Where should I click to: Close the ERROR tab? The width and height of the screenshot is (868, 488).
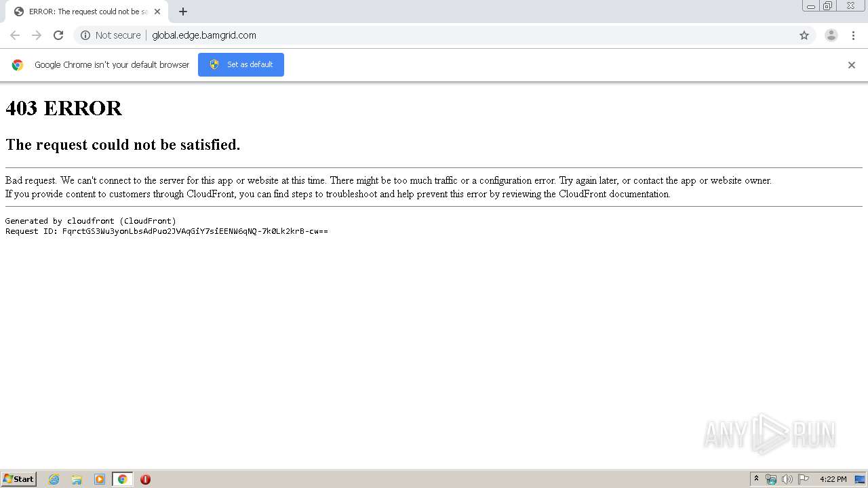[157, 12]
